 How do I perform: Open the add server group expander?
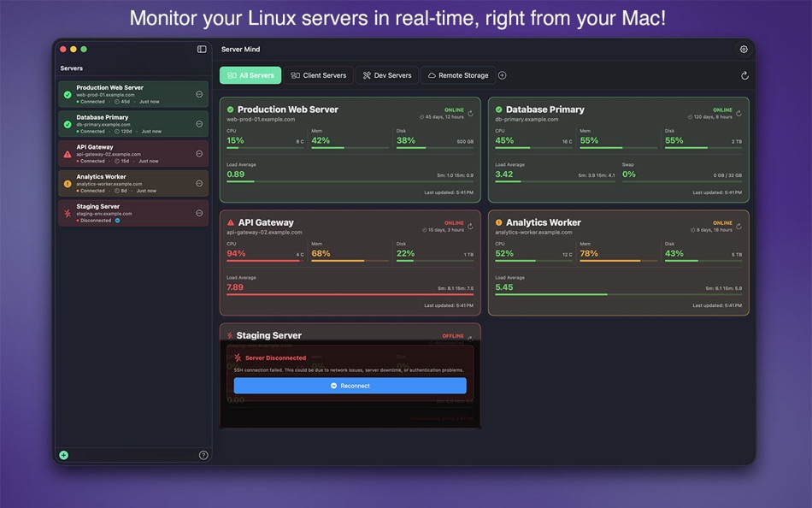(503, 75)
